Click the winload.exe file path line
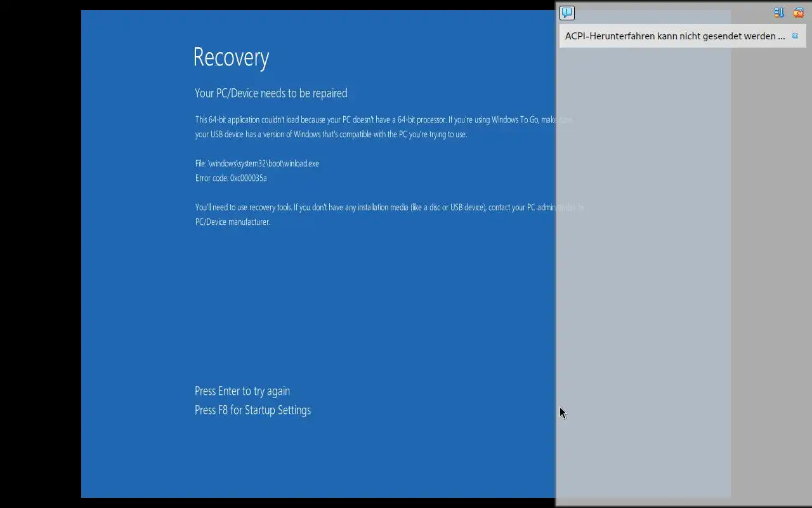The height and width of the screenshot is (508, 812). [x=257, y=163]
